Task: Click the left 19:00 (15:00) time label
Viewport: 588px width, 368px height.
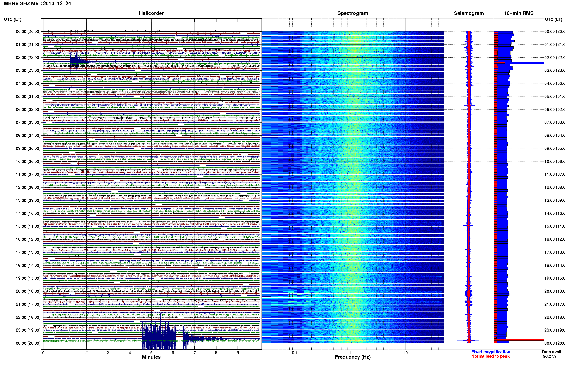Action: (28, 278)
